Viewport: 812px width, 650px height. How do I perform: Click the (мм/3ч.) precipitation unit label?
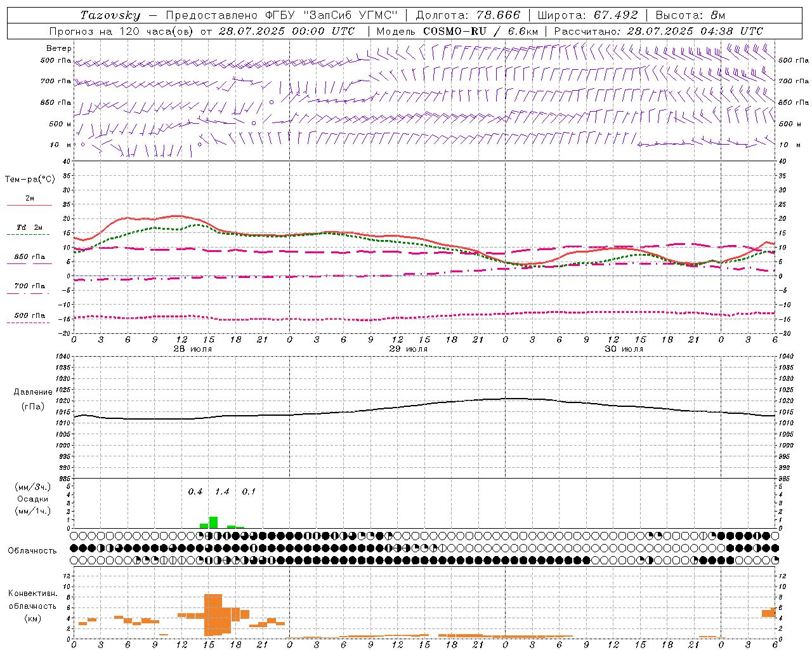pos(33,487)
